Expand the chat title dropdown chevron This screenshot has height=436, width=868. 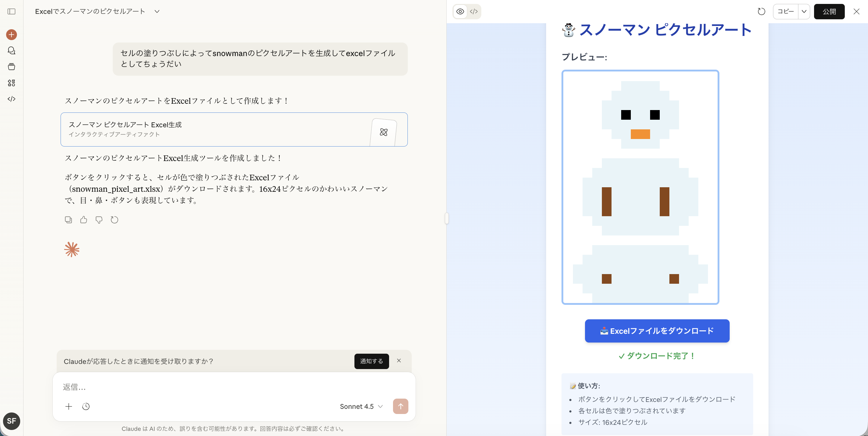click(157, 11)
